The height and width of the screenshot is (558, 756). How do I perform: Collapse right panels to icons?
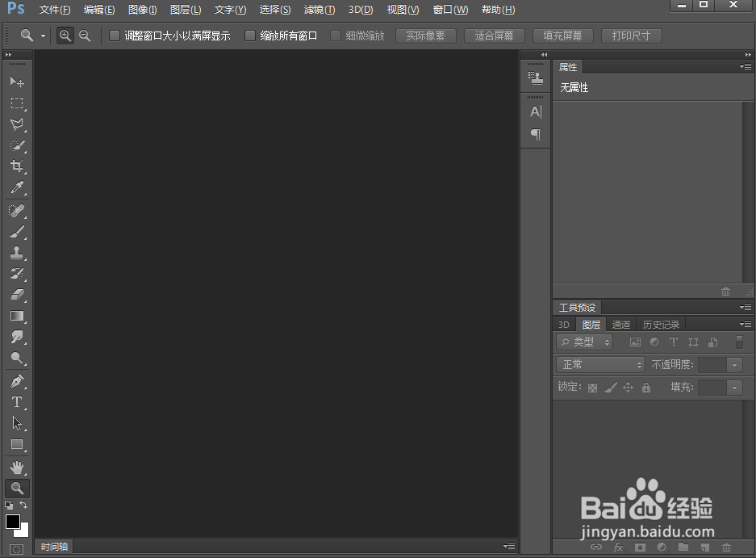pos(748,55)
